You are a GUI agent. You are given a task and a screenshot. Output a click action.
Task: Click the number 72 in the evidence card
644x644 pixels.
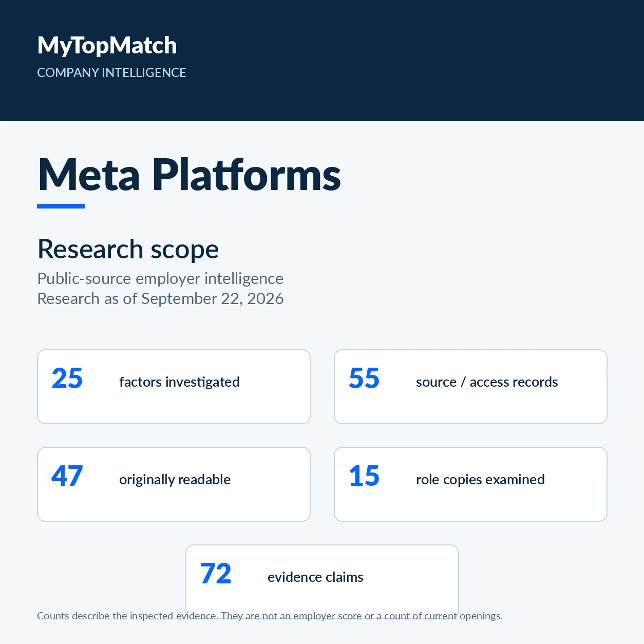tap(216, 574)
